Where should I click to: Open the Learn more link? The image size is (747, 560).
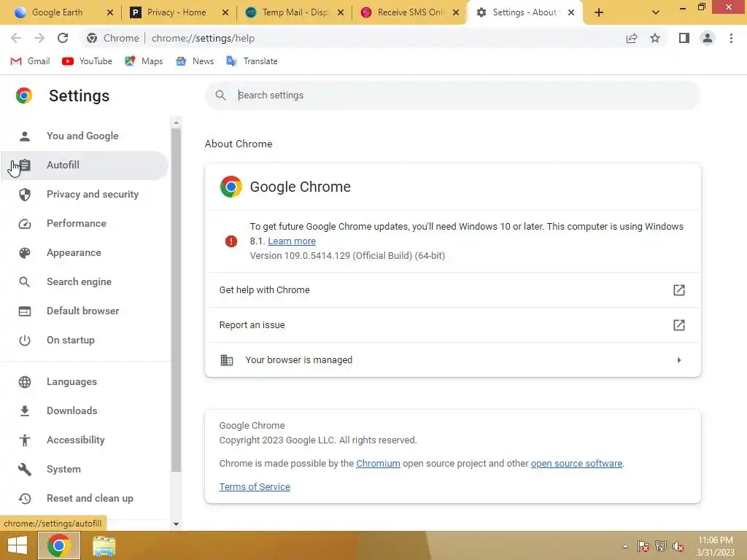(292, 241)
